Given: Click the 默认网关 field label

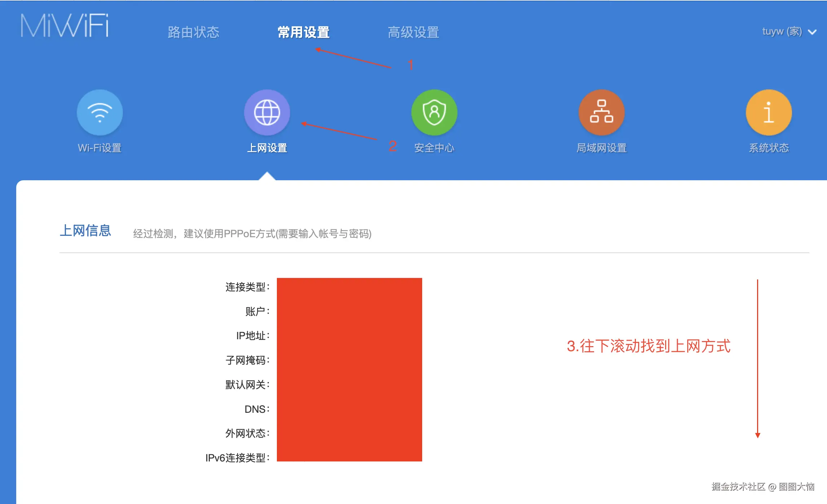Looking at the screenshot, I should coord(247,384).
